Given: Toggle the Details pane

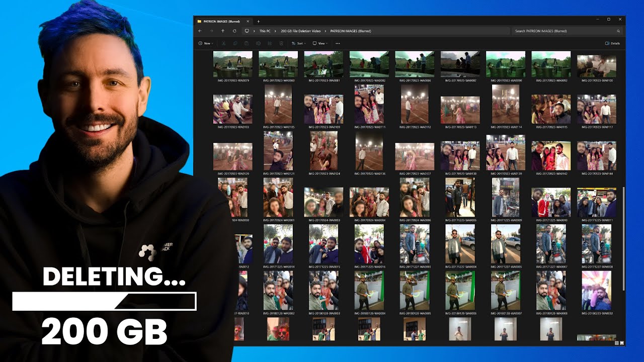Looking at the screenshot, I should 612,44.
